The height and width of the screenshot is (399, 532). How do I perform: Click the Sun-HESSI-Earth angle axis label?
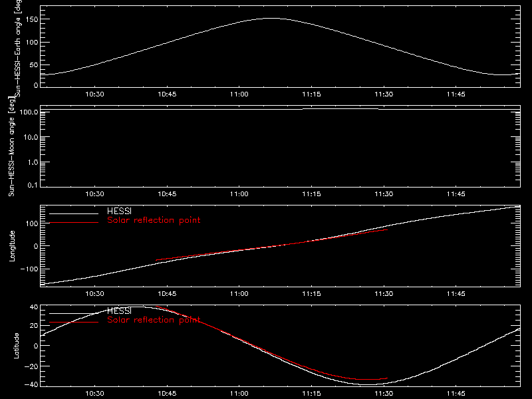click(x=18, y=48)
